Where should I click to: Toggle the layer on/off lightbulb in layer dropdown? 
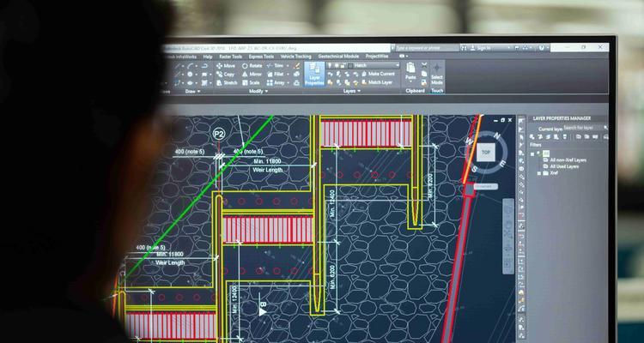pyautogui.click(x=330, y=66)
